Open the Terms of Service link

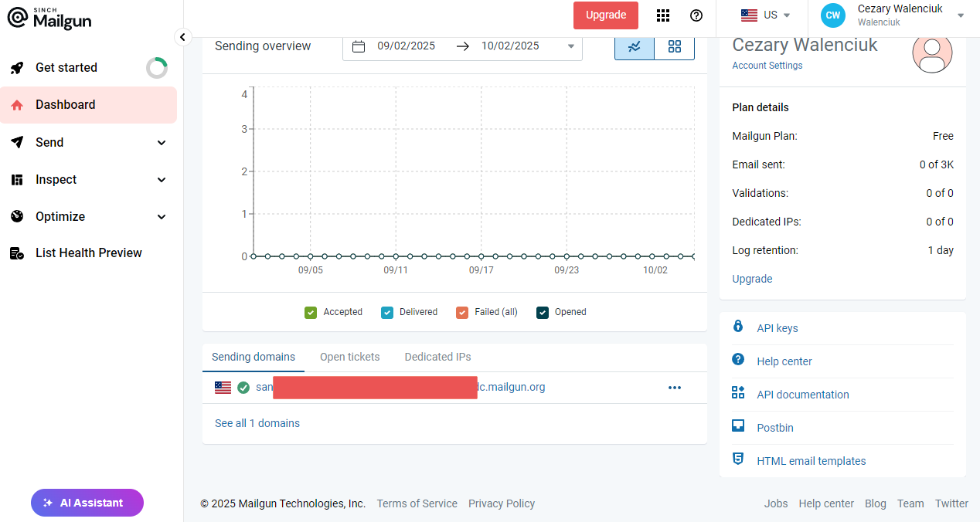417,503
